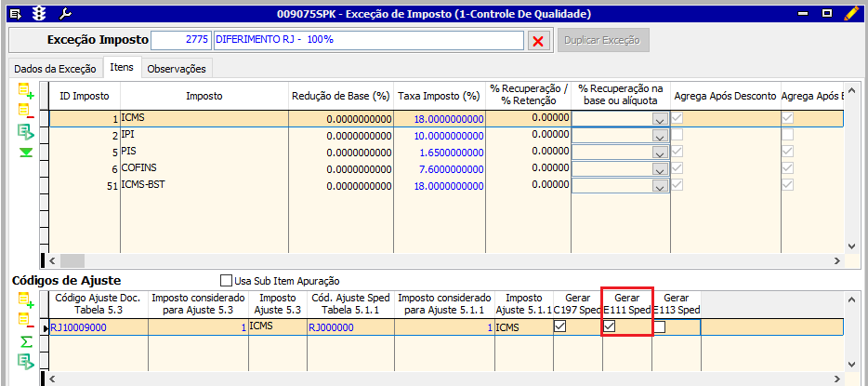Viewport: 868px width, 386px height.
Task: Click the 1.6500000000 tax rate cell
Action: coord(440,153)
